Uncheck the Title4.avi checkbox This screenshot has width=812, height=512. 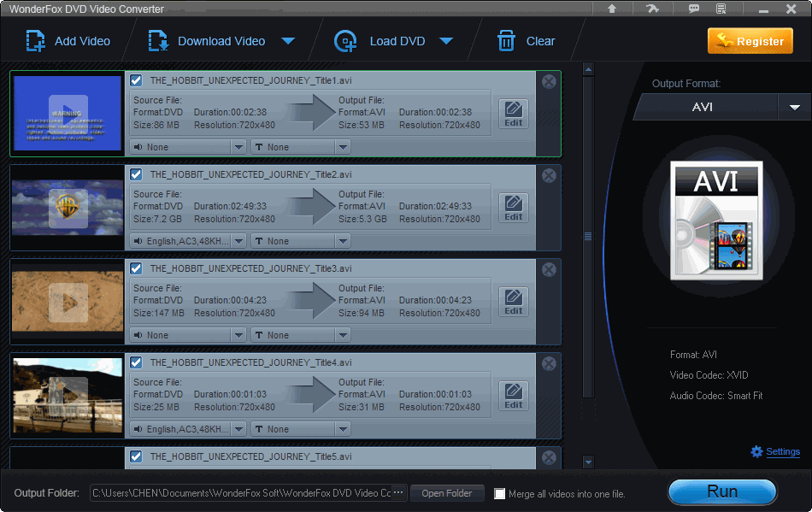tap(136, 362)
